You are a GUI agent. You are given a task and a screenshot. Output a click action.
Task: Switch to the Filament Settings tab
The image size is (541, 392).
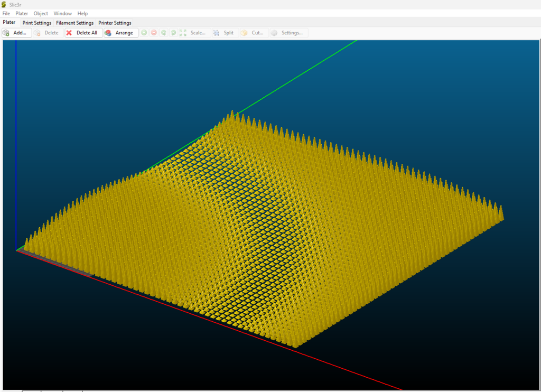[x=74, y=23]
